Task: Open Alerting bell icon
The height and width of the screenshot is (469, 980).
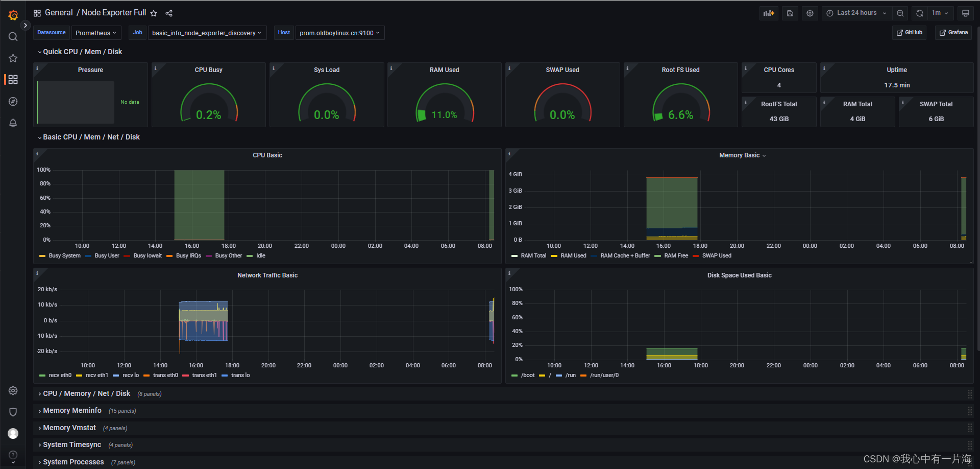Action: [13, 123]
